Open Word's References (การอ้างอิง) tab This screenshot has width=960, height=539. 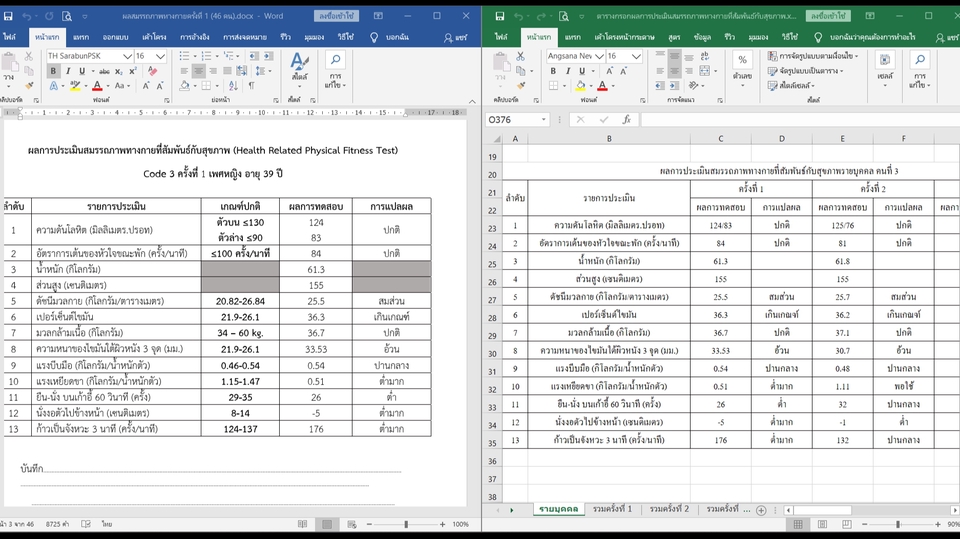pos(194,37)
